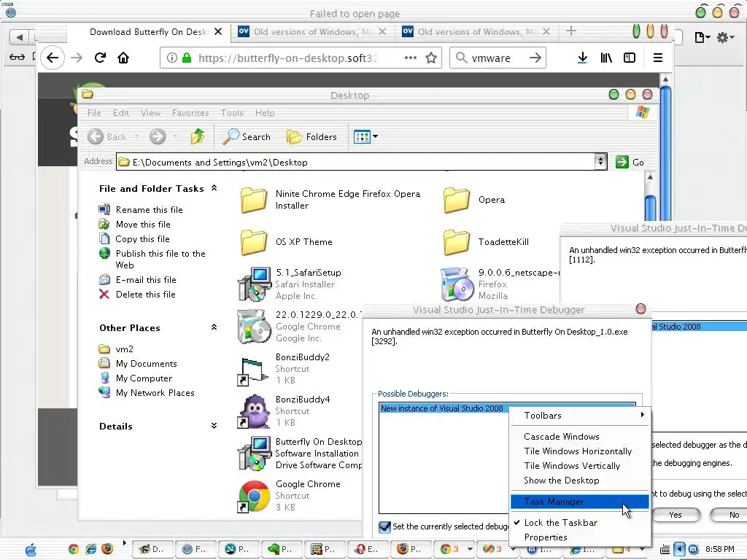This screenshot has height=560, width=747.
Task: Open page actions three-dot menu
Action: pos(410,58)
